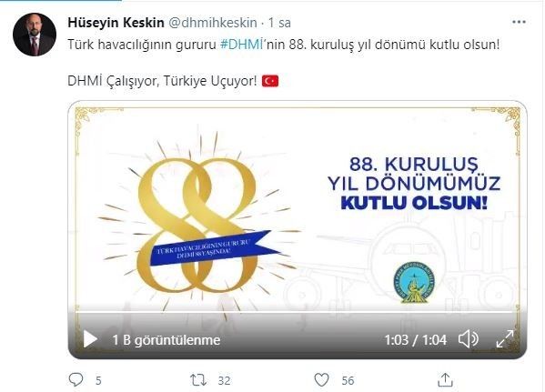Open the tweet's 1 sa timestamp
The height and width of the screenshot is (392, 545).
coord(279,23)
